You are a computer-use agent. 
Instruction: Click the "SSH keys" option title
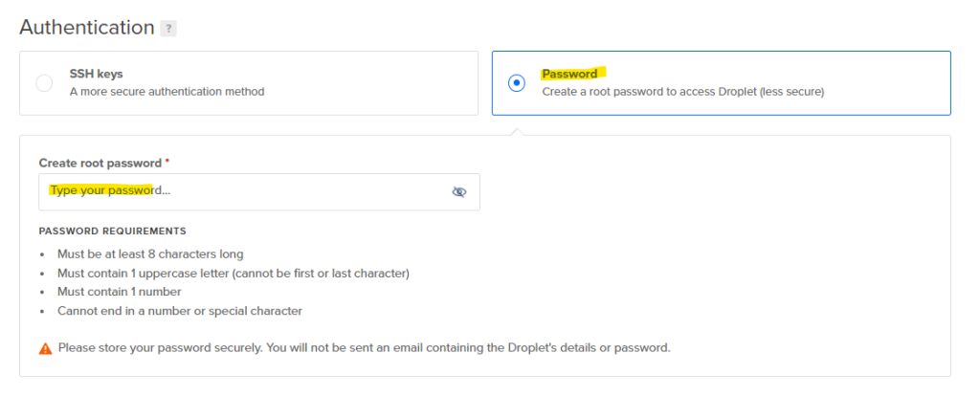[96, 74]
